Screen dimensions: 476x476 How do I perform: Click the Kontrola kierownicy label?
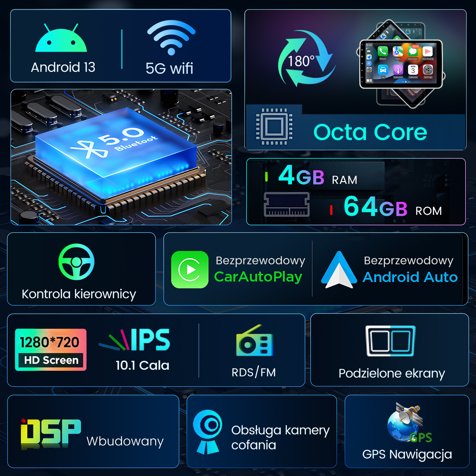point(79,294)
